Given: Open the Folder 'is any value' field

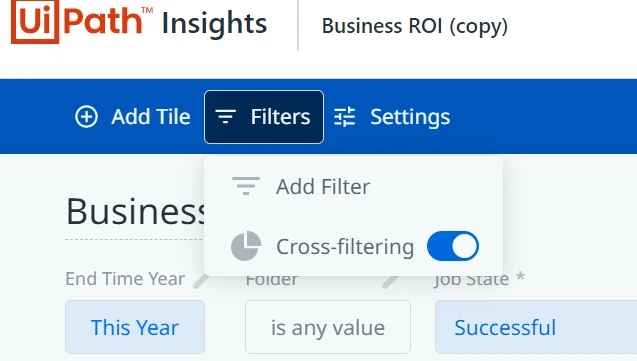Looking at the screenshot, I should pos(328,327).
